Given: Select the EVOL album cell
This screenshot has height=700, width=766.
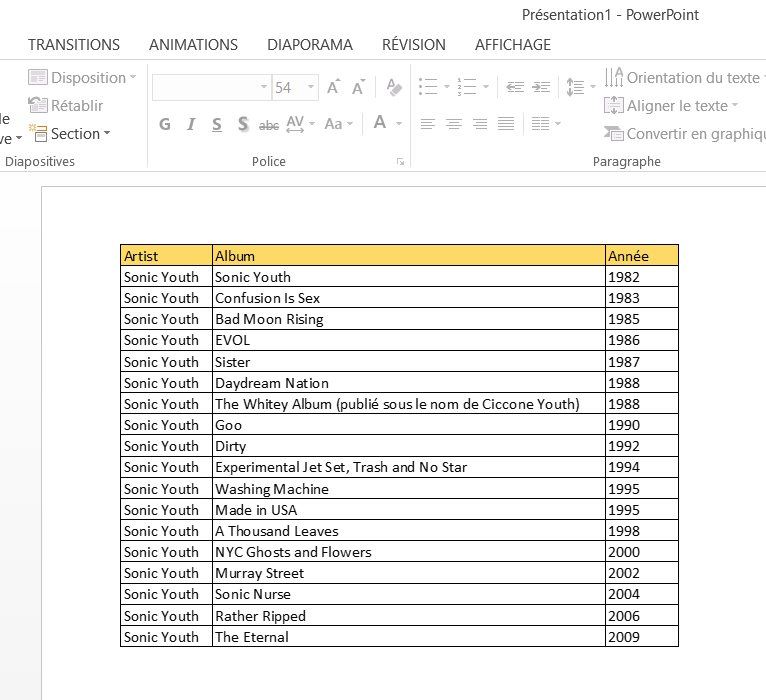Looking at the screenshot, I should tap(409, 340).
